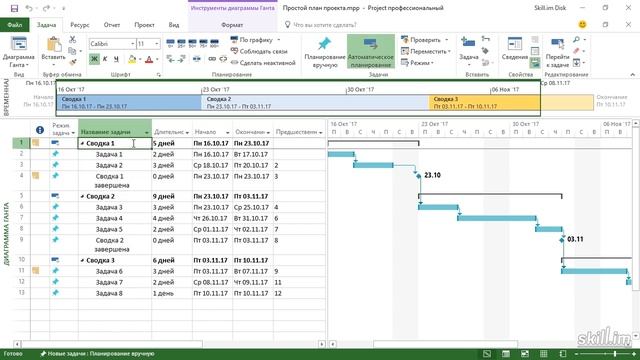The width and height of the screenshot is (640, 360).
Task: Switch to the Отчет tab
Action: coord(111,25)
